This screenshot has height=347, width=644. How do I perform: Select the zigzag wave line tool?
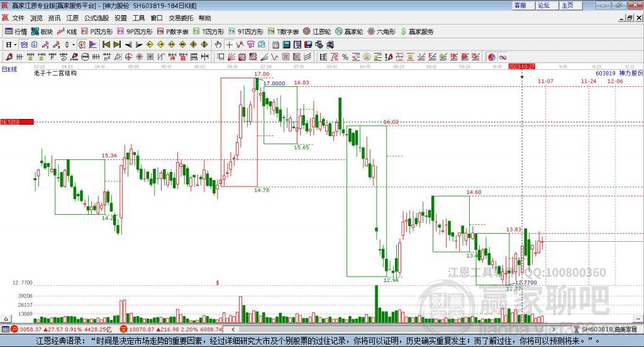(275, 57)
